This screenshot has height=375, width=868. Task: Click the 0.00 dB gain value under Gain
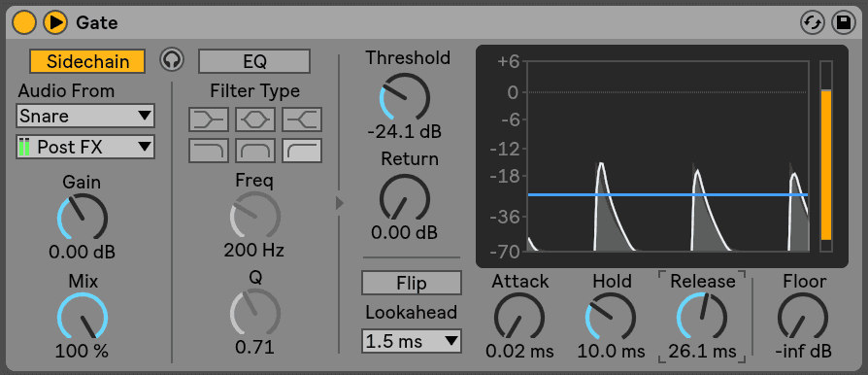pyautogui.click(x=82, y=252)
